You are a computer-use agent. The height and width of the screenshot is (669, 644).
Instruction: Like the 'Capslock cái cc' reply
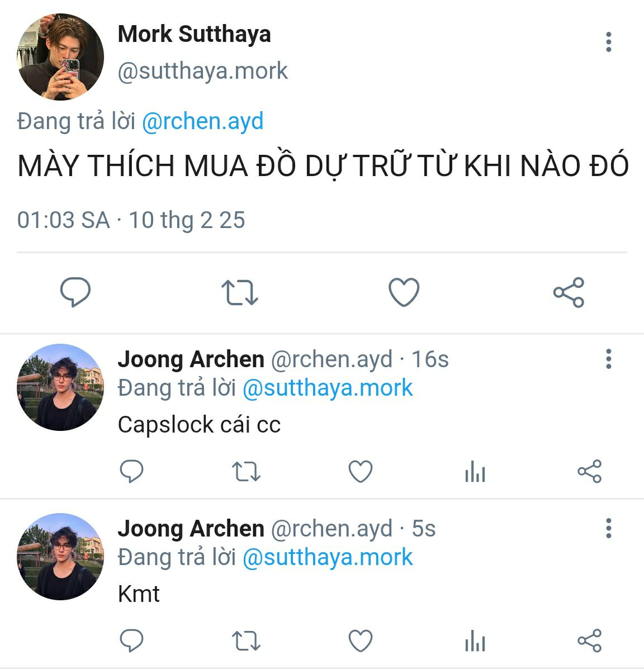point(361,472)
